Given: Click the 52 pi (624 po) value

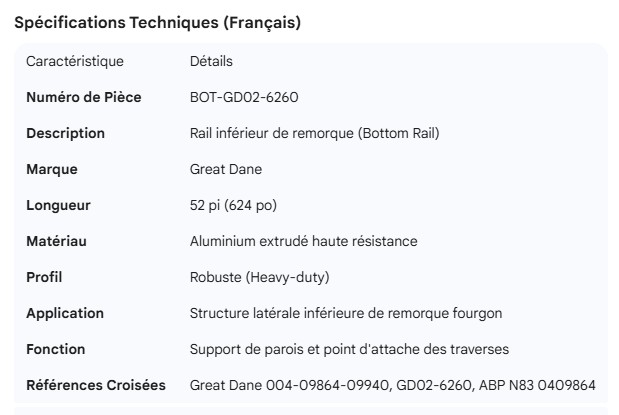Looking at the screenshot, I should 233,205.
